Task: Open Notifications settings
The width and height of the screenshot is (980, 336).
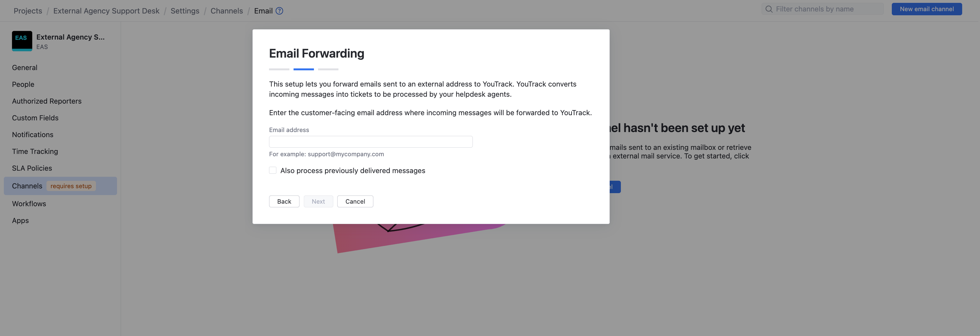Action: [33, 135]
